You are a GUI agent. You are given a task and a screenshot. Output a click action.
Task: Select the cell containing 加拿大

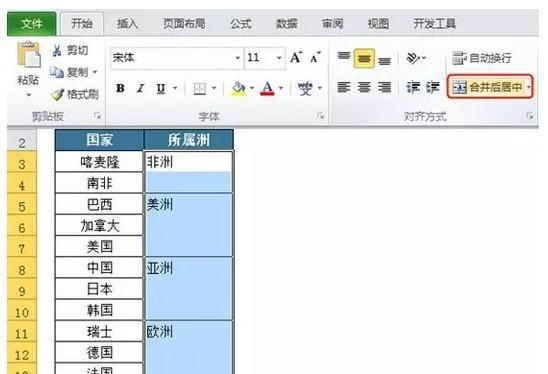[x=99, y=225]
